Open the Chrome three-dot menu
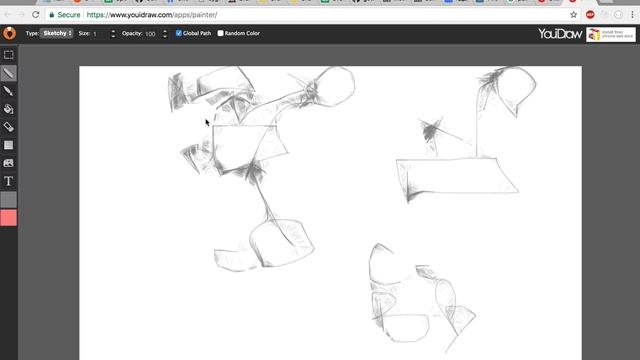640x360 pixels. [632, 15]
